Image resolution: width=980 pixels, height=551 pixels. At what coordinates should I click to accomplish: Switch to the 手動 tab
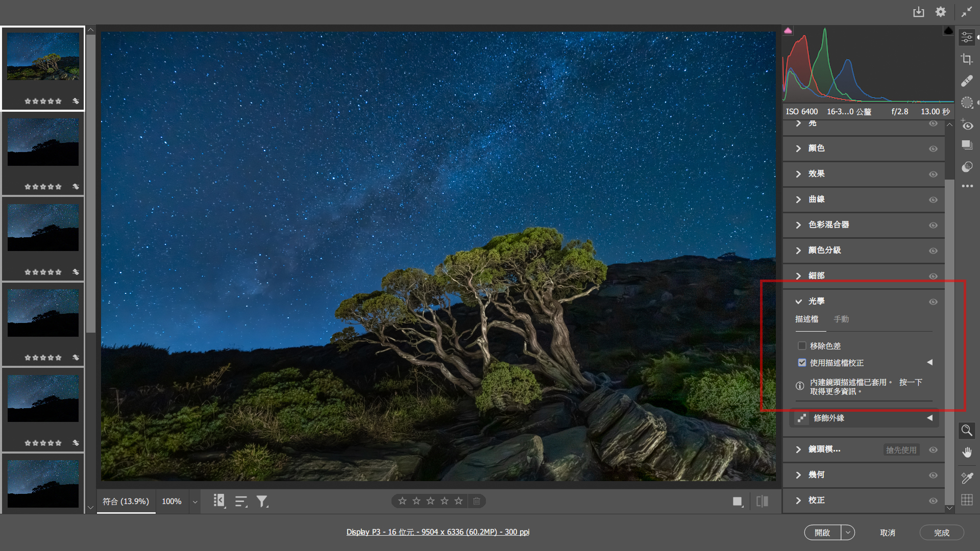(841, 319)
